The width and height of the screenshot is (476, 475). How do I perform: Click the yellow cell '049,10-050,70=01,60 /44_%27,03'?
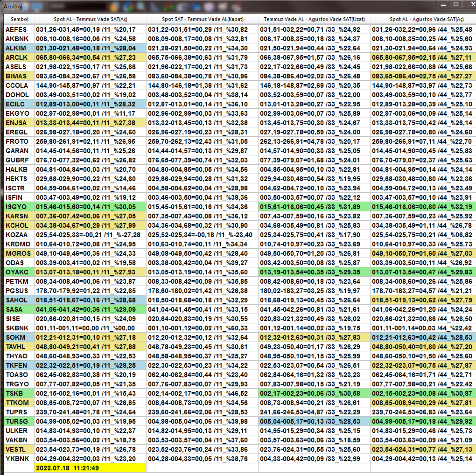[x=423, y=253]
